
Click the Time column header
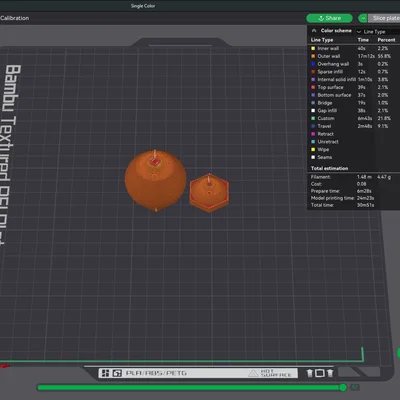pos(363,40)
